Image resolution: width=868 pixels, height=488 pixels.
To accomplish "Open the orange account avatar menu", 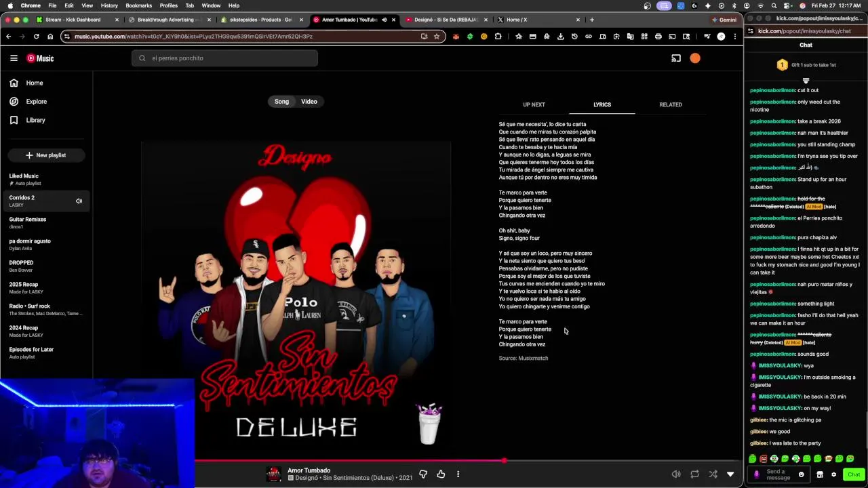I will point(695,58).
